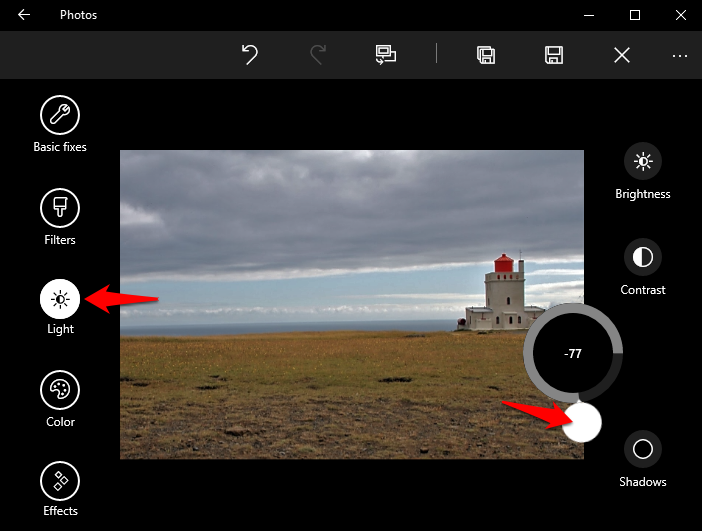Save the edited photo
Viewport: 702px width, 531px height.
click(554, 55)
